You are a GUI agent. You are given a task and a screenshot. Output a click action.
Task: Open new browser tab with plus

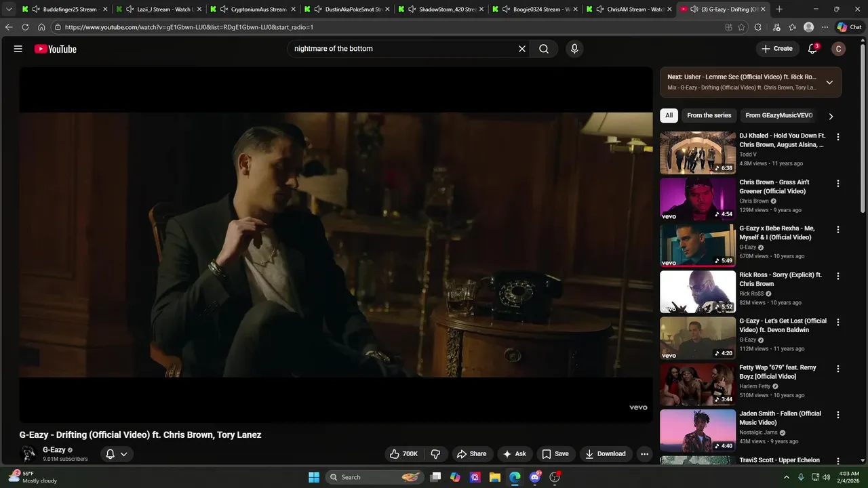(x=779, y=9)
